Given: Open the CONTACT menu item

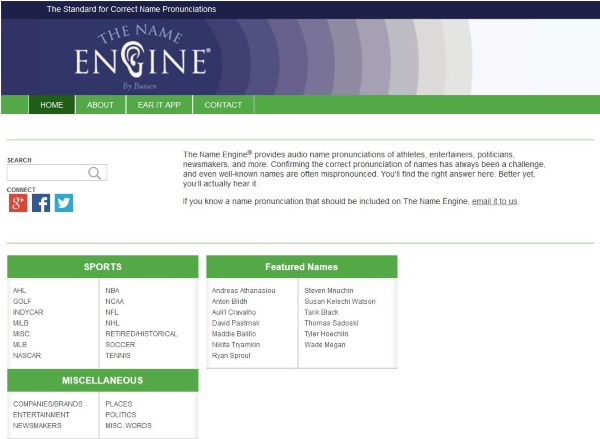Looking at the screenshot, I should 223,105.
